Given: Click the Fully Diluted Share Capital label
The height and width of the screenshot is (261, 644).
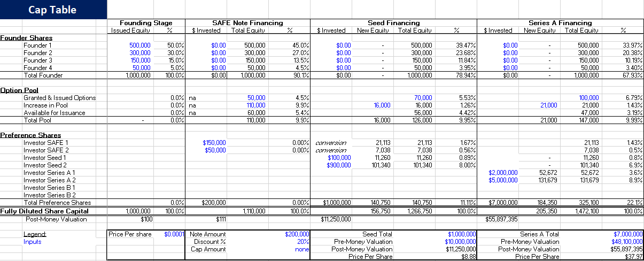Looking at the screenshot, I should [45, 211].
